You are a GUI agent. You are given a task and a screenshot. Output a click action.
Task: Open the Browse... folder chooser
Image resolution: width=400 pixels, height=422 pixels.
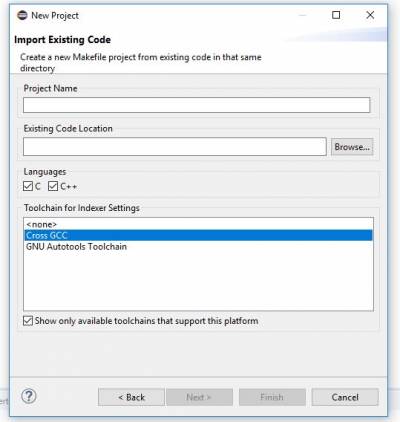[352, 147]
